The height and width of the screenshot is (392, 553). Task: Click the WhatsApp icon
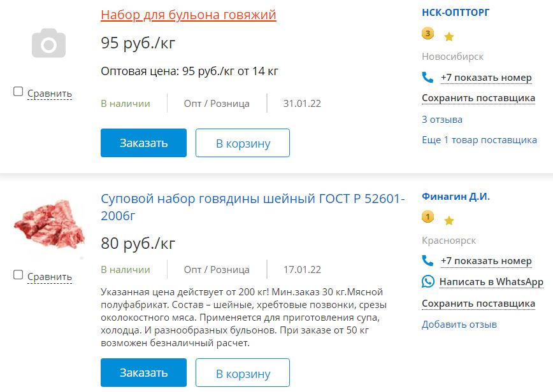427,281
